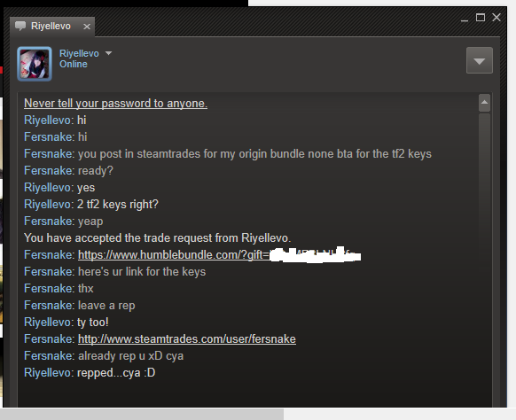Screen dimensions: 516x420
Task: Open the humblebundle.com gift link
Action: 219,255
